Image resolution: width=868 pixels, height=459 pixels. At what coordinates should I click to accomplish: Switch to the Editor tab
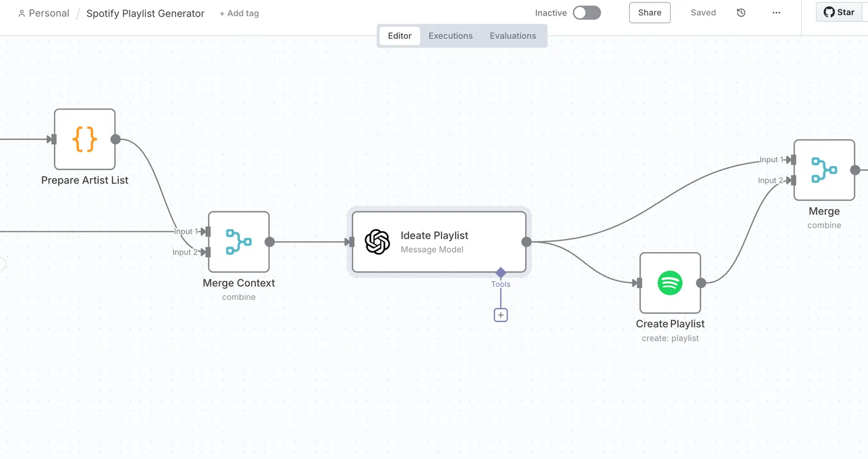[x=400, y=36]
